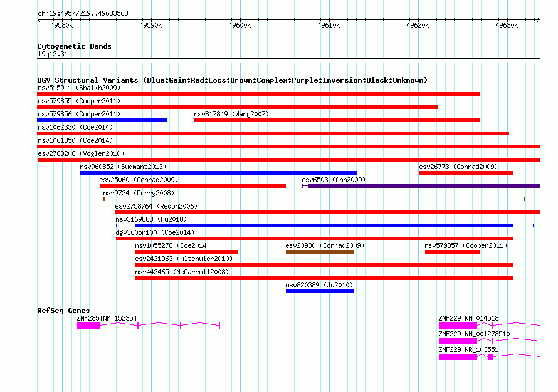Select the blue gain bar of nsv3169888

324,225
